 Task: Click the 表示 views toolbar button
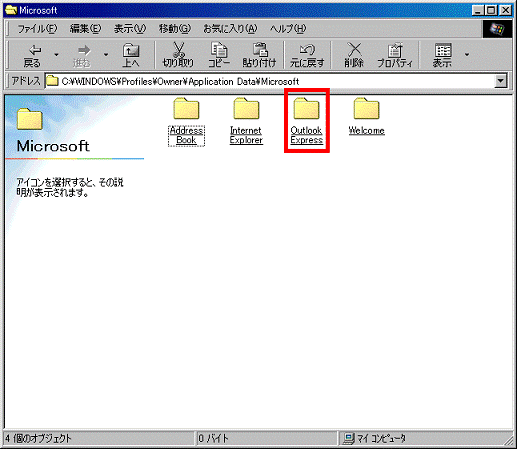click(x=442, y=55)
